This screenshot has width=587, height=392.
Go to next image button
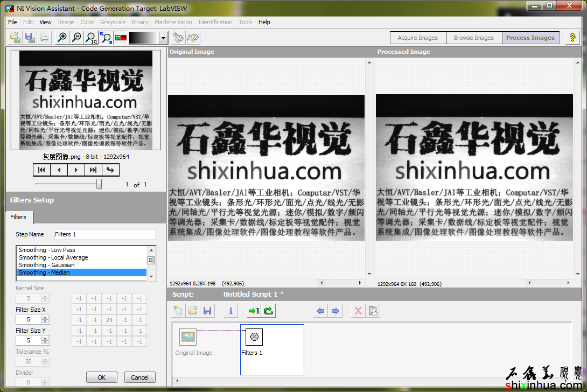[76, 170]
